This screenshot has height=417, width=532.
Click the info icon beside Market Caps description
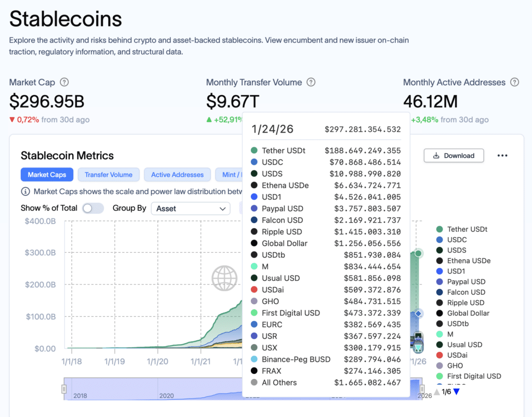point(25,191)
